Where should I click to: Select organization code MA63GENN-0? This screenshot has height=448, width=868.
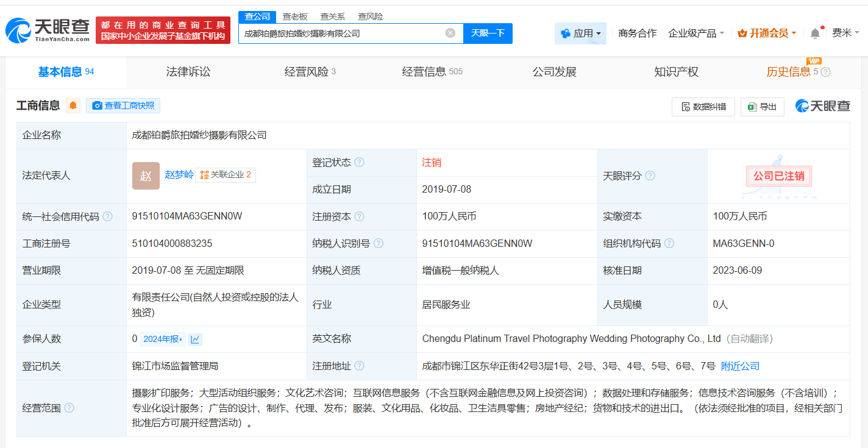click(744, 243)
